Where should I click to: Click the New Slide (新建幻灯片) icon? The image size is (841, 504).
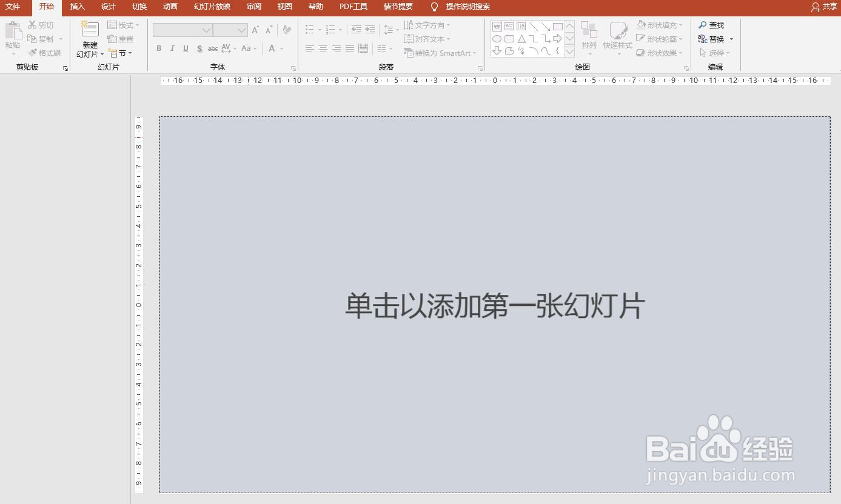90,30
